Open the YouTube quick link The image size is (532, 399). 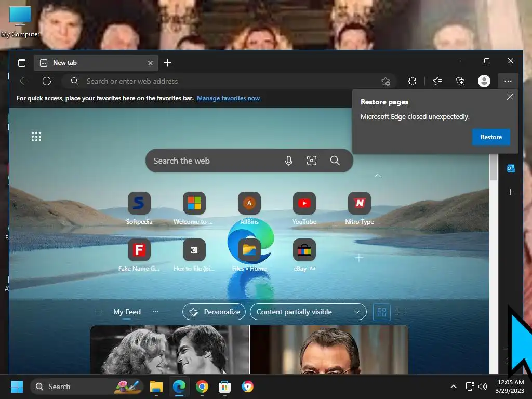click(304, 209)
